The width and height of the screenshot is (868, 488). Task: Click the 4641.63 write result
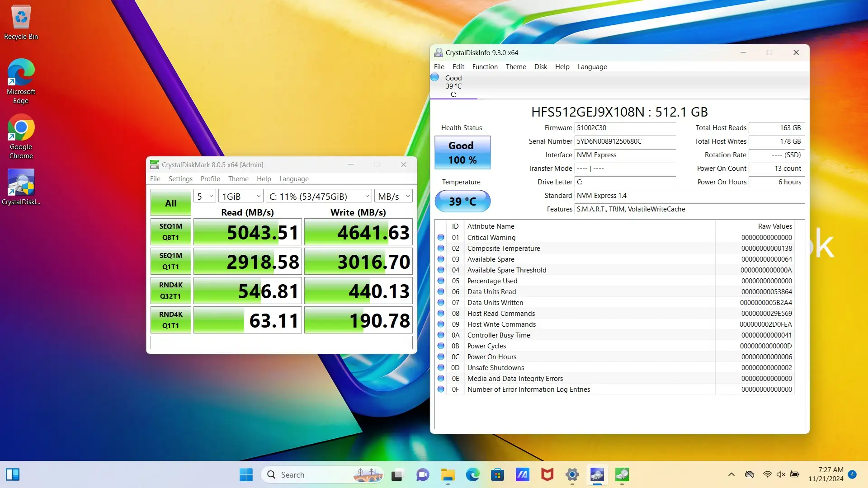click(x=359, y=232)
